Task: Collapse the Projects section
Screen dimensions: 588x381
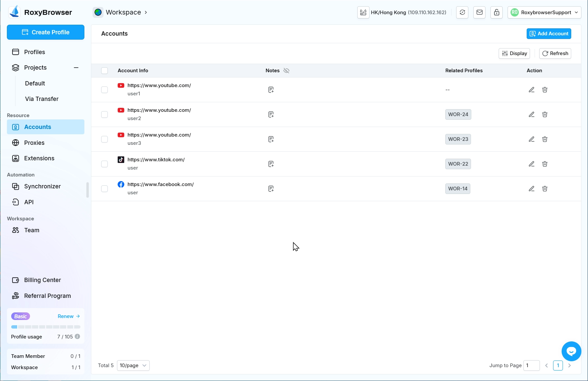Action: pyautogui.click(x=76, y=68)
